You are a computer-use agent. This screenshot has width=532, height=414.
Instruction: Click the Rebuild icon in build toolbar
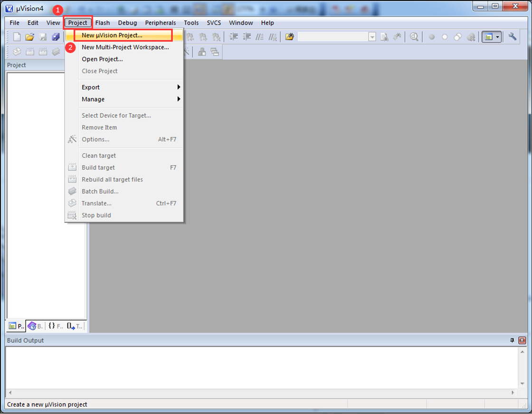coord(43,52)
